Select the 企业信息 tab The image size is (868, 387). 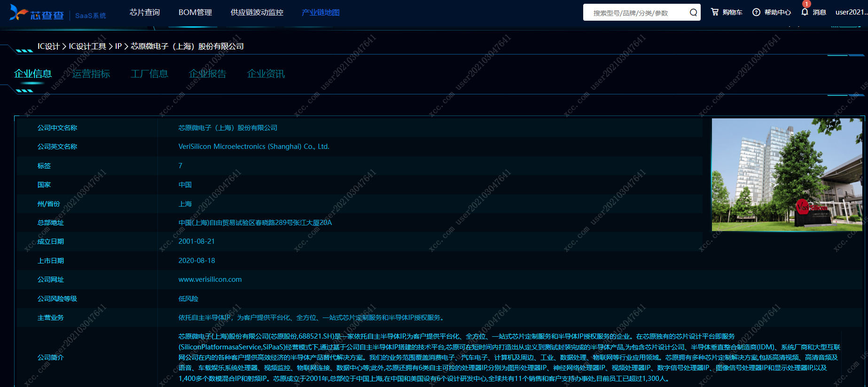click(x=33, y=74)
